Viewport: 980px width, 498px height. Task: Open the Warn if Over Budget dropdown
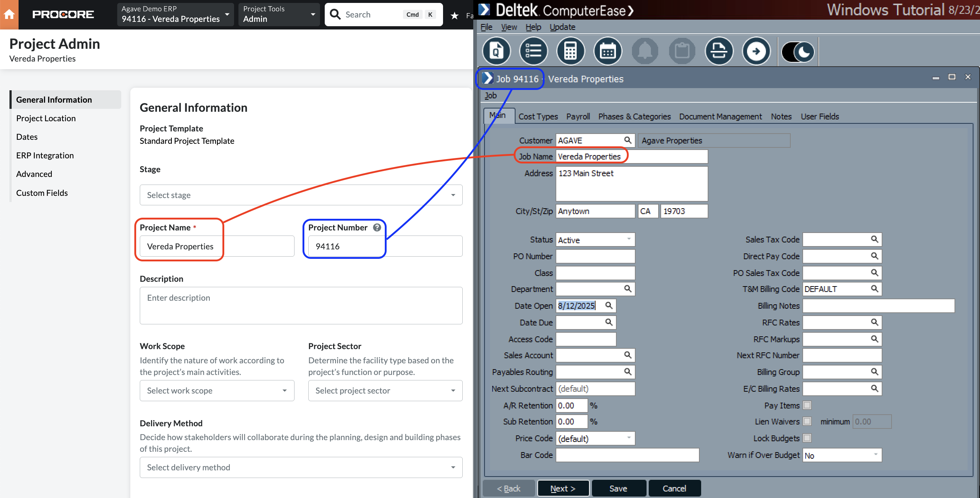842,455
